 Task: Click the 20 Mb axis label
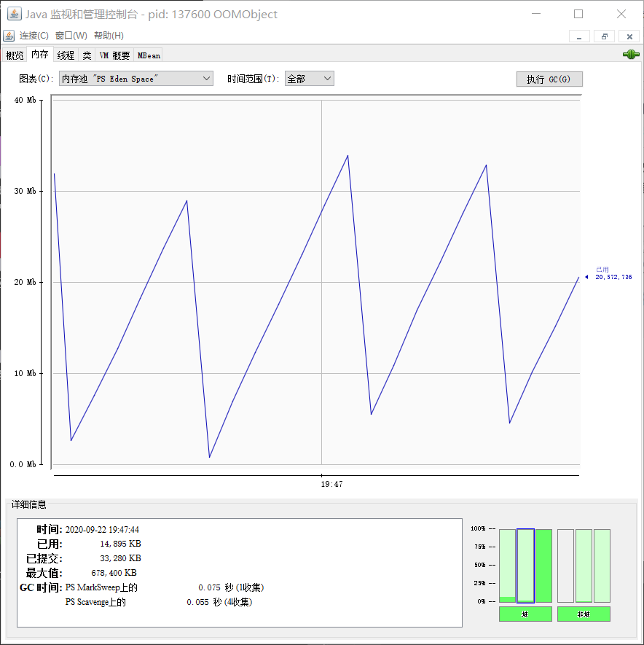point(25,282)
